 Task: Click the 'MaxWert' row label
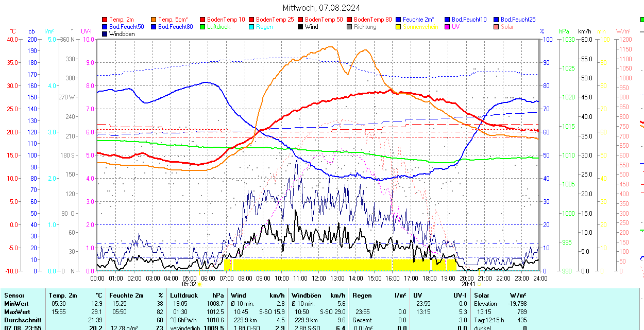point(18,312)
